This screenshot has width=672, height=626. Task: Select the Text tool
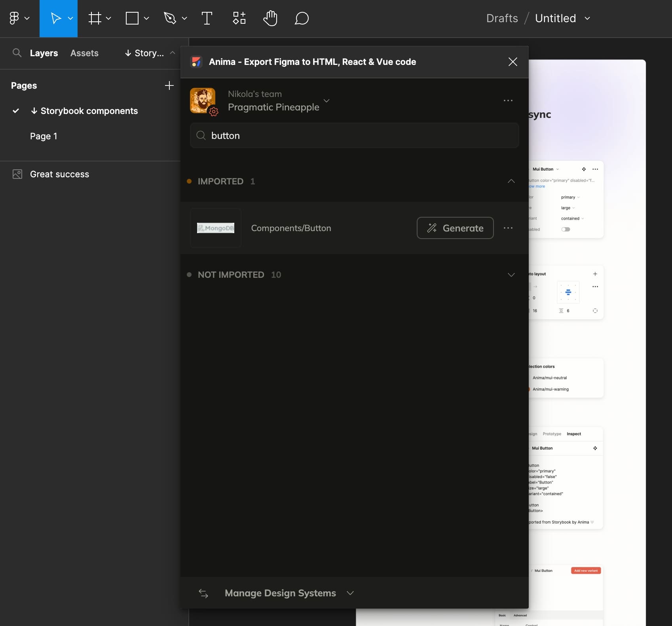pyautogui.click(x=207, y=18)
